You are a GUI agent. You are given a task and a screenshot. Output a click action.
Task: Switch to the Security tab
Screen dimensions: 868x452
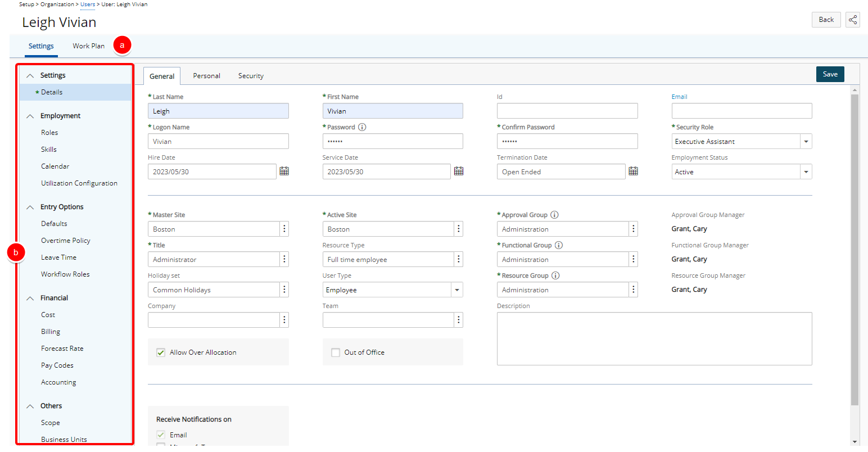tap(251, 76)
